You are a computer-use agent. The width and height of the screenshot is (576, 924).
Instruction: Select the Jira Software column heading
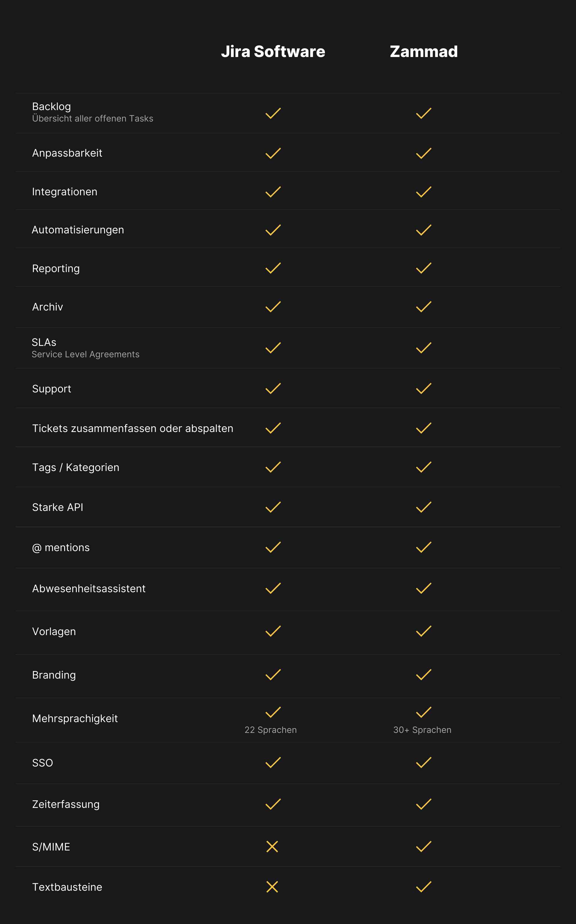click(273, 51)
